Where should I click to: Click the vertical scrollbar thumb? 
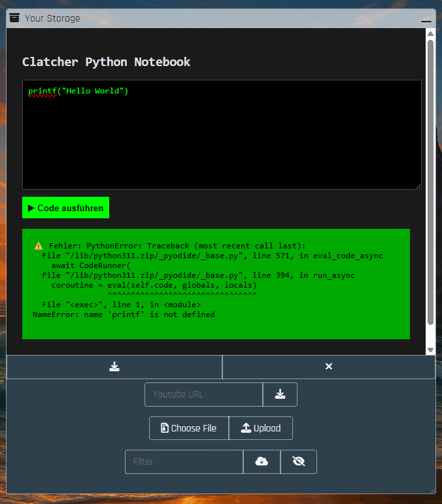coord(430,182)
